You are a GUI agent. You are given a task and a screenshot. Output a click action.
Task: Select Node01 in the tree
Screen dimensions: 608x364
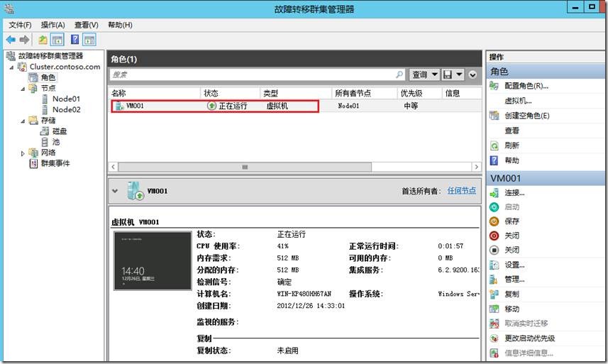click(x=66, y=99)
